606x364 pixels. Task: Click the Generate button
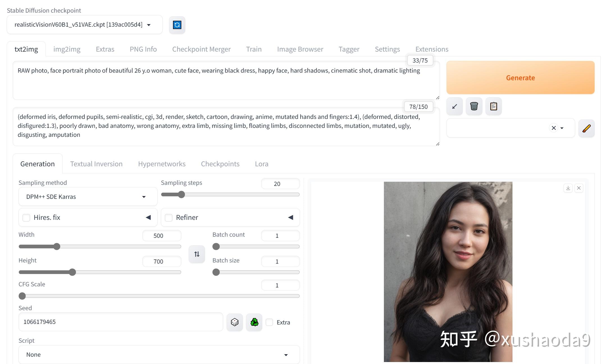pos(520,78)
